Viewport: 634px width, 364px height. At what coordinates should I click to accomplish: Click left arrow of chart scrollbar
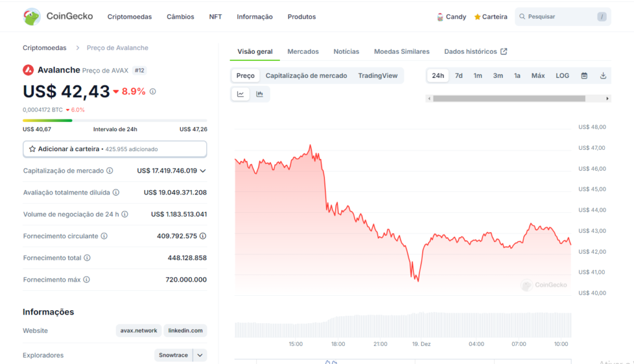coord(430,98)
